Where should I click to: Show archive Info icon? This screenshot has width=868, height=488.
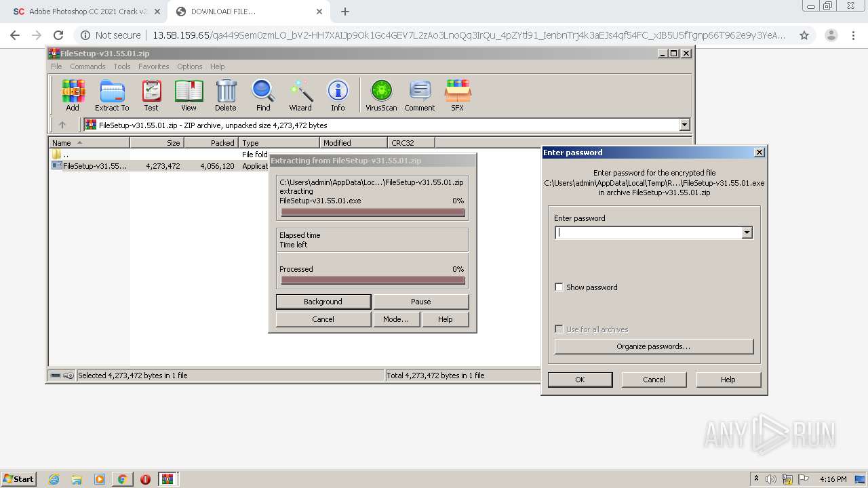pos(338,96)
